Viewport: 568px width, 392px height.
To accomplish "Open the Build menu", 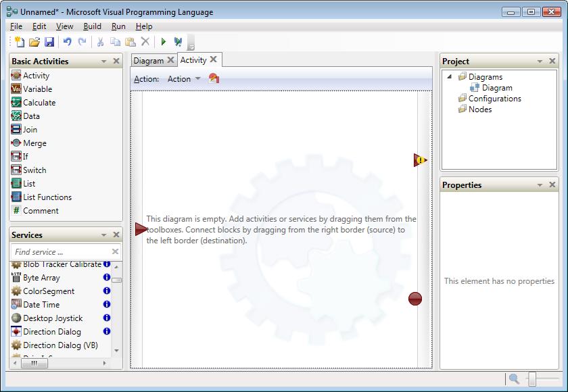I will click(x=93, y=26).
